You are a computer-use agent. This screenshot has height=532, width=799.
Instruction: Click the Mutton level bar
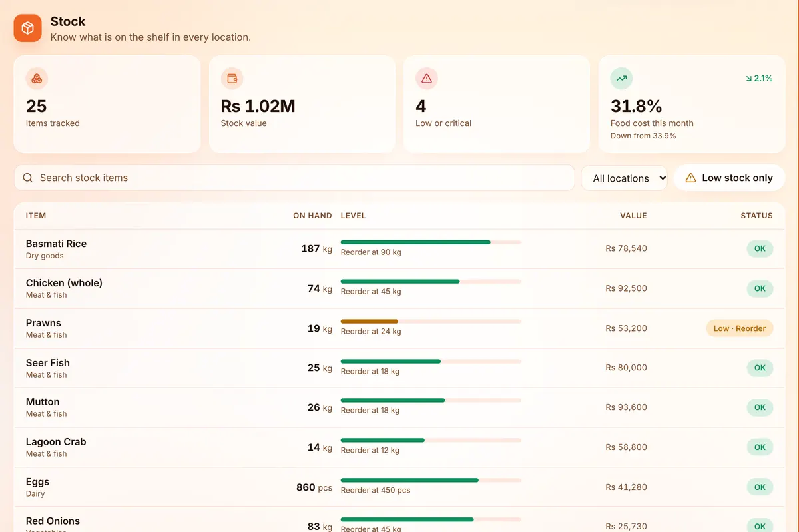tap(431, 401)
